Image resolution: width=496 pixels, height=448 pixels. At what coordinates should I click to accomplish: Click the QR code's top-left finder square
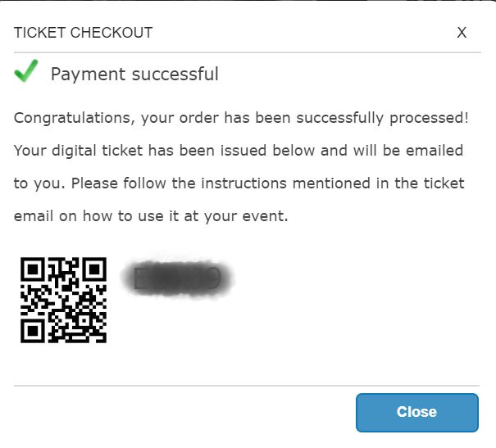point(32,269)
